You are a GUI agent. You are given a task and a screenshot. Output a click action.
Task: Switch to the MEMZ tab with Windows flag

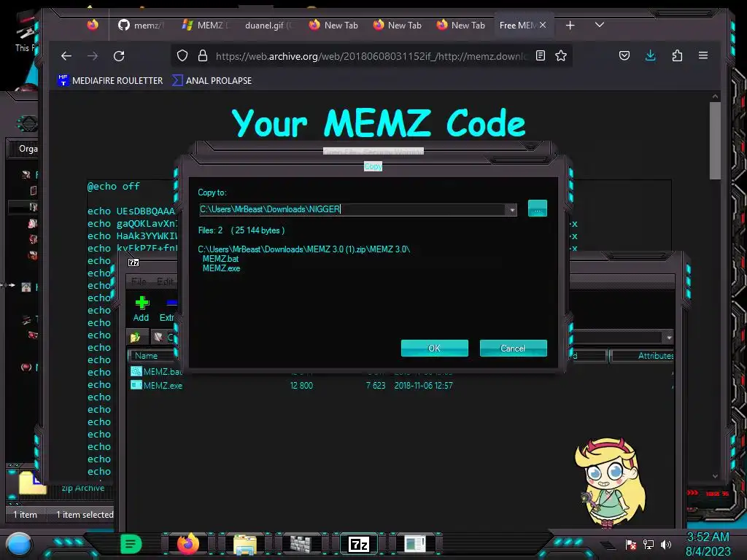point(206,26)
